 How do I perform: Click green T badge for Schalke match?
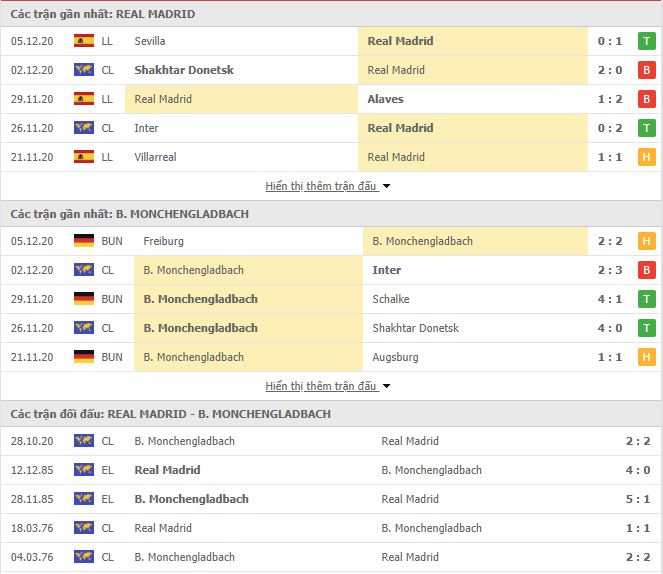[647, 299]
